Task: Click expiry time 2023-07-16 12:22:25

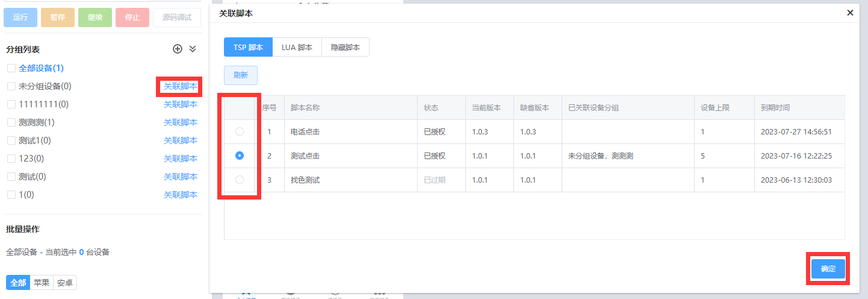Action: pyautogui.click(x=796, y=156)
